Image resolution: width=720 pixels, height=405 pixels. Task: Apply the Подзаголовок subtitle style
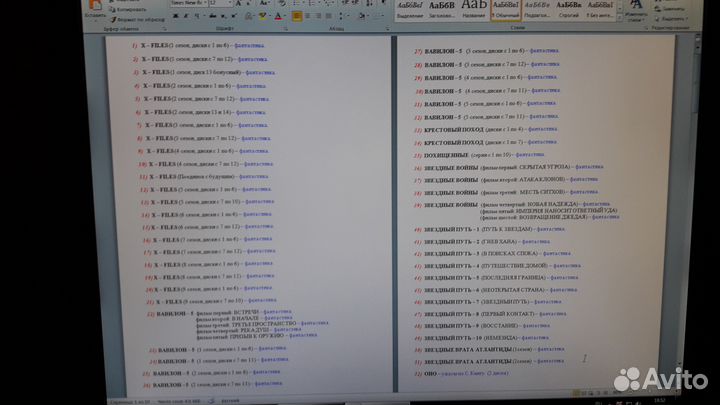point(538,10)
